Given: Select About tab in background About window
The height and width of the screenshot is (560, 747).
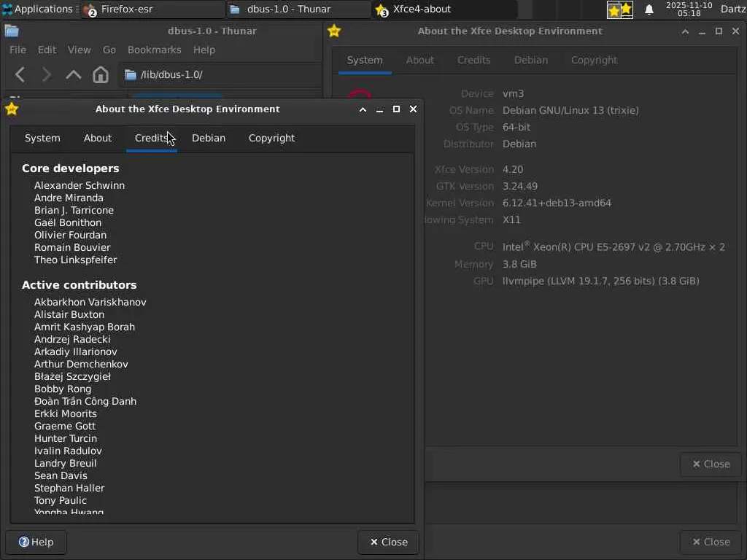Looking at the screenshot, I should pos(419,61).
